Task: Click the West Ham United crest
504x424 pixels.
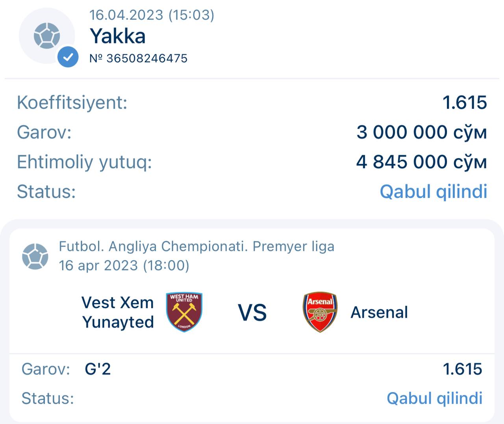Action: point(184,312)
